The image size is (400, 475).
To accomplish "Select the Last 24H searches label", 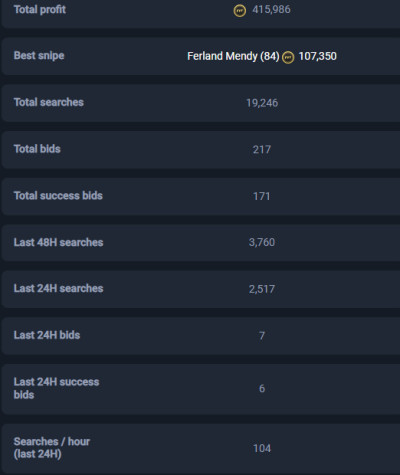I will pyautogui.click(x=58, y=288).
